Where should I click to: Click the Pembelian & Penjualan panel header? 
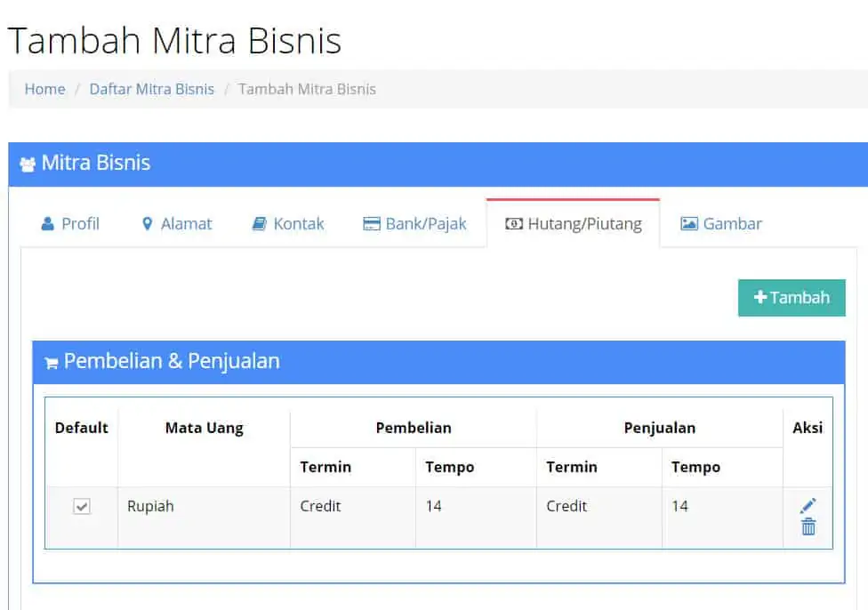pos(438,362)
